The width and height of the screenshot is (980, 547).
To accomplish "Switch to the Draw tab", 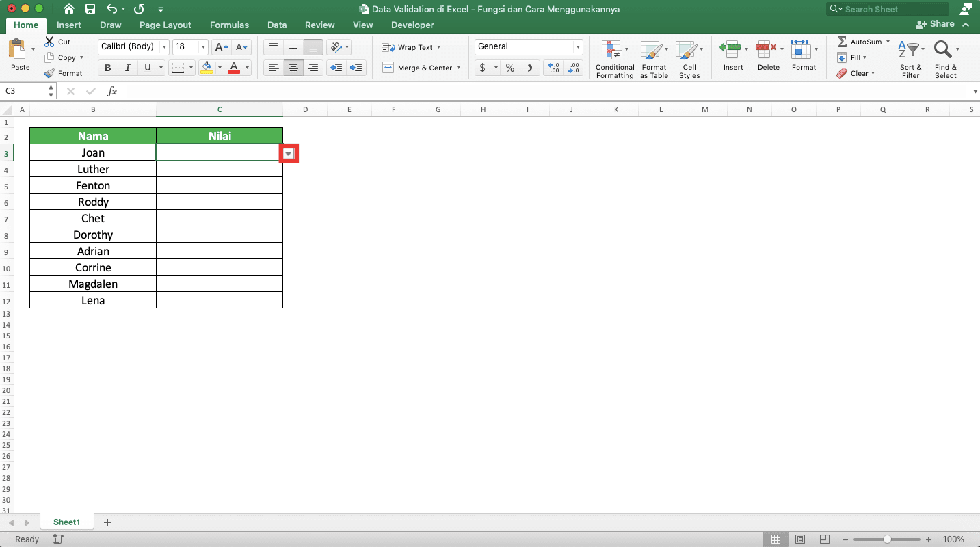I will tap(110, 25).
